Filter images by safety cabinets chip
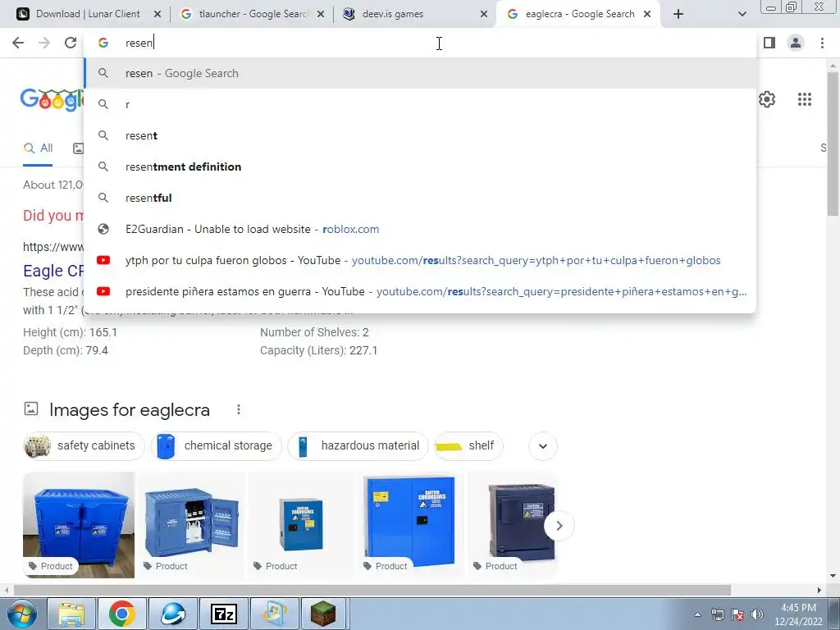The image size is (840, 630). 84,445
